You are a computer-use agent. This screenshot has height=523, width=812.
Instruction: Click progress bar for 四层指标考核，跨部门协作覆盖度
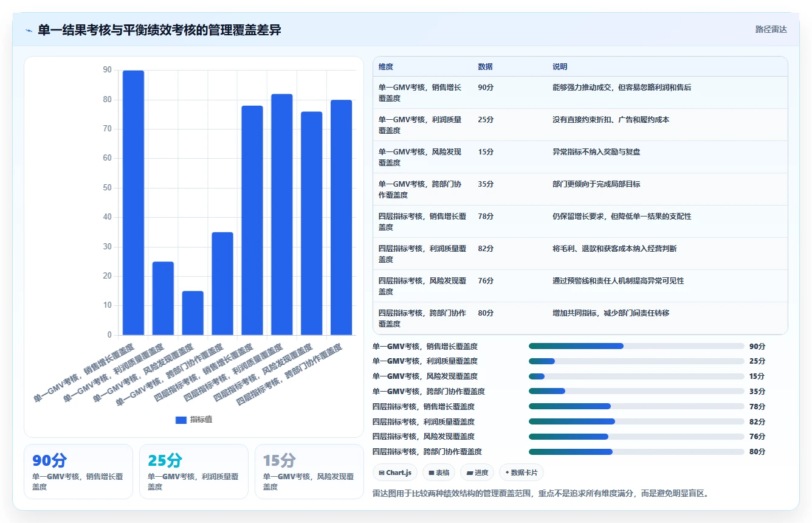(x=636, y=452)
